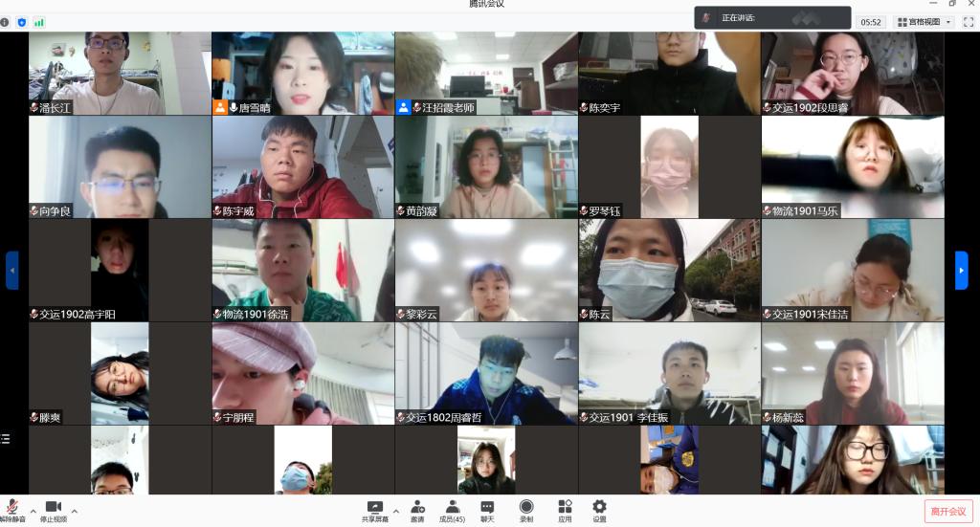Click the blue security shield icon

pyautogui.click(x=21, y=21)
